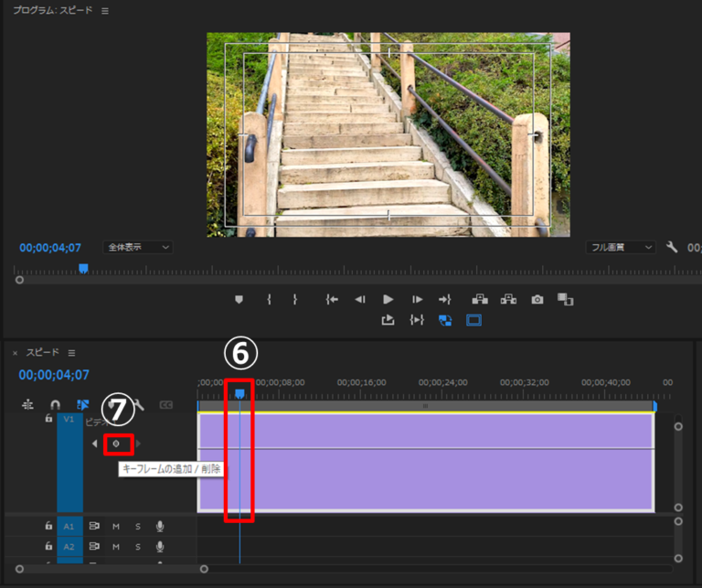Open the プログラム: スピード panel menu
The width and height of the screenshot is (702, 588).
[104, 11]
